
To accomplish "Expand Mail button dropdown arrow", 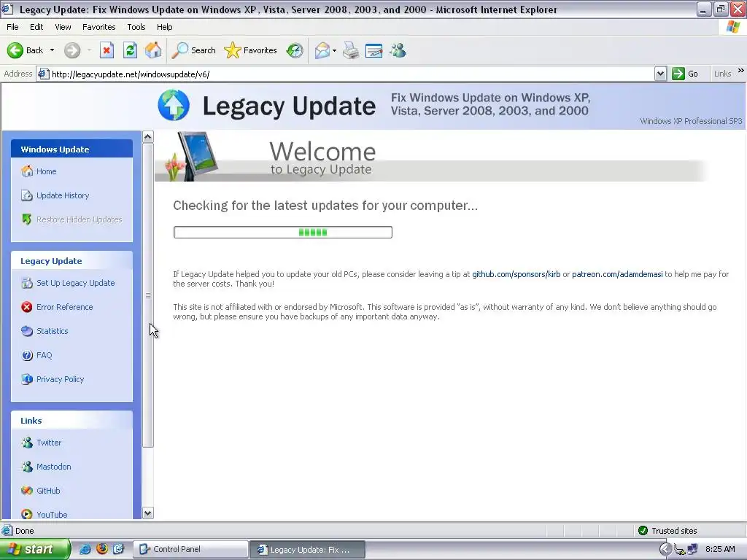I will coord(334,50).
